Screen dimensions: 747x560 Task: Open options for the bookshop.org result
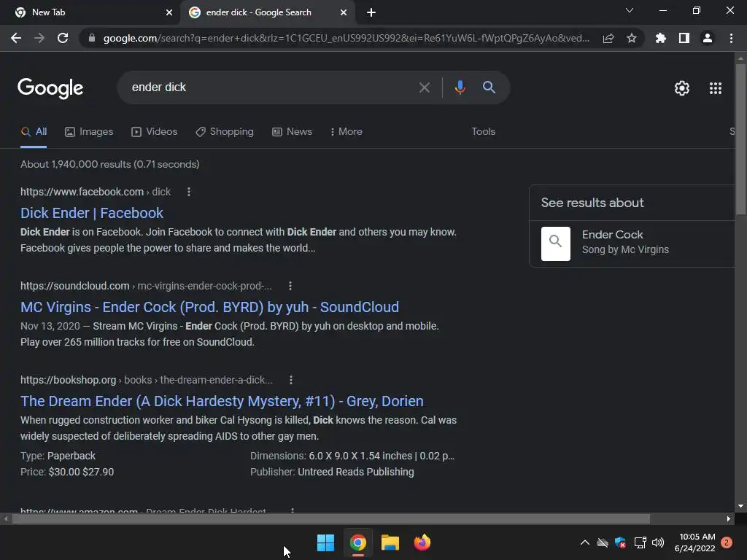click(x=291, y=380)
